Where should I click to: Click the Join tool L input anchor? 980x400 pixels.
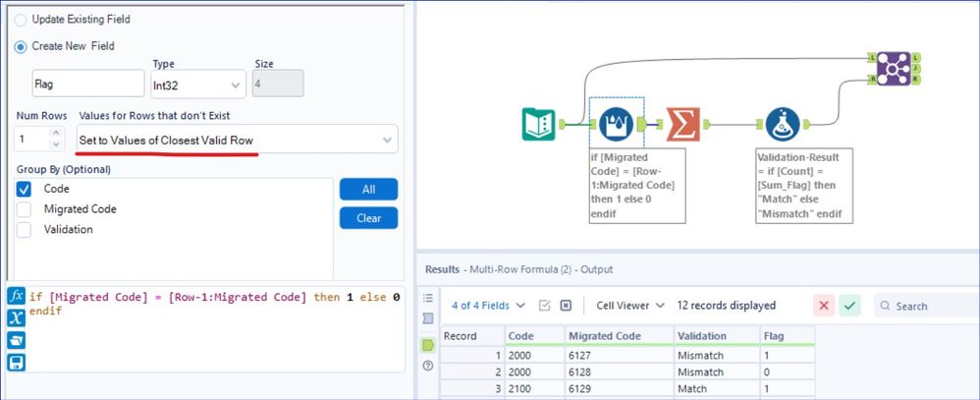[x=872, y=58]
